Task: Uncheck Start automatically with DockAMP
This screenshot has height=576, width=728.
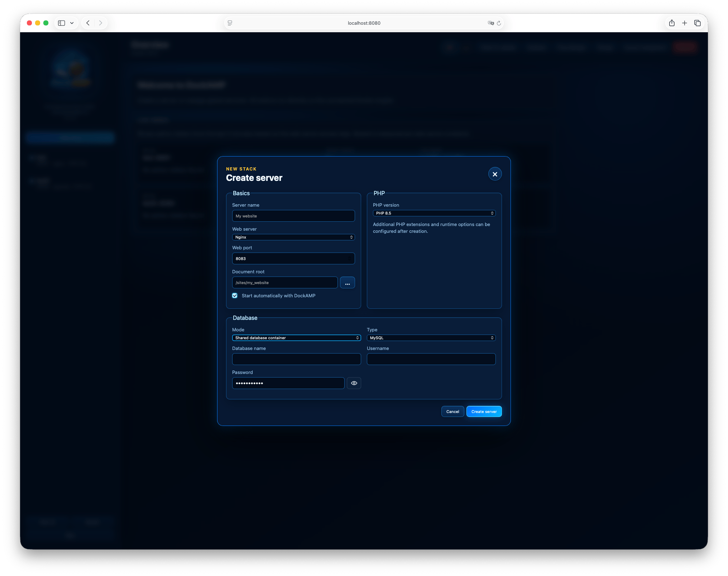Action: coord(235,296)
